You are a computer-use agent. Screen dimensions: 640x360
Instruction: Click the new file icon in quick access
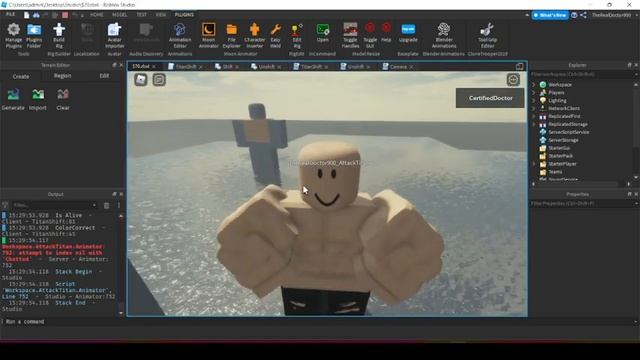[x=27, y=15]
